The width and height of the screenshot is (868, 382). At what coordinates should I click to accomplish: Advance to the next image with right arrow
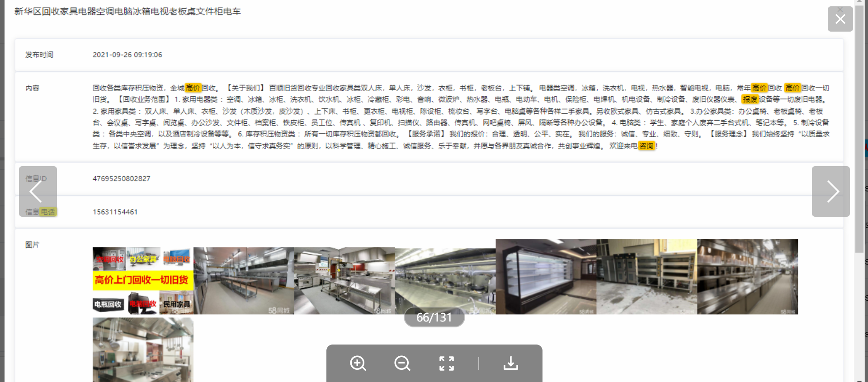pos(831,191)
